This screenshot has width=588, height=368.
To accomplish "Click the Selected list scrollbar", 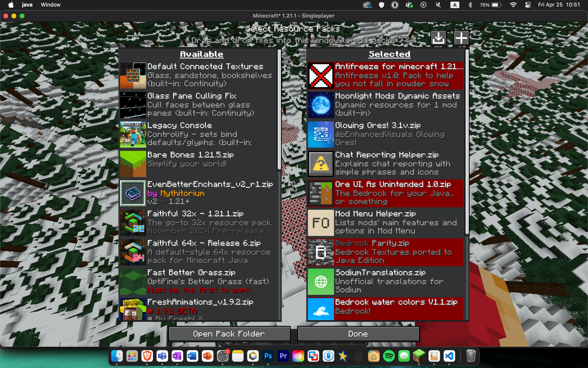I will coord(467,142).
